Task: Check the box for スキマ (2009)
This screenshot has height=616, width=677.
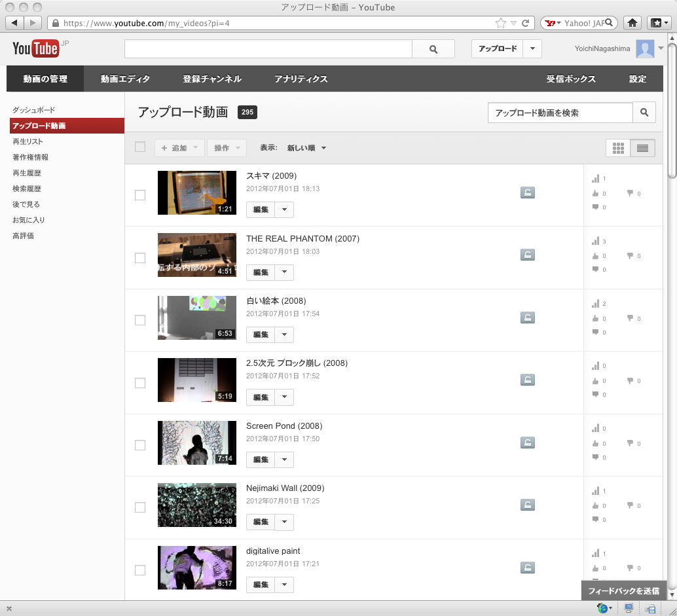Action: [x=140, y=195]
